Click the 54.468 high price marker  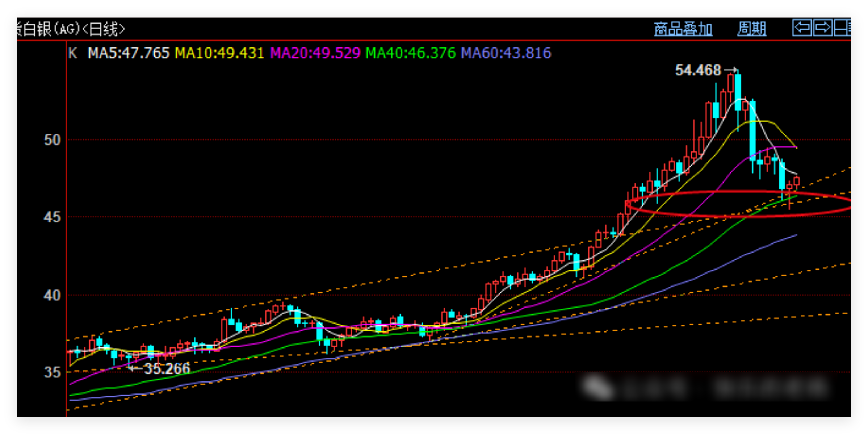pos(698,70)
